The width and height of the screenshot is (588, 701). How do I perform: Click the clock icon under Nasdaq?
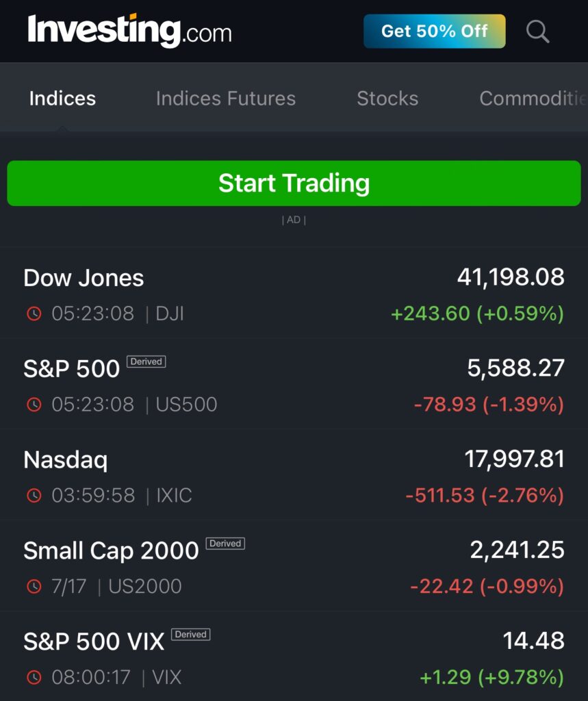pyautogui.click(x=34, y=496)
